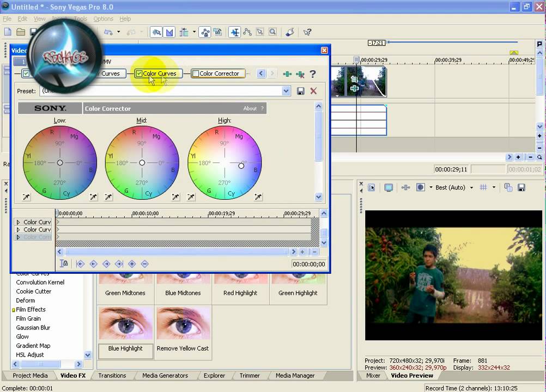Go to Next Keyframe button
The image size is (546, 392).
106,264
